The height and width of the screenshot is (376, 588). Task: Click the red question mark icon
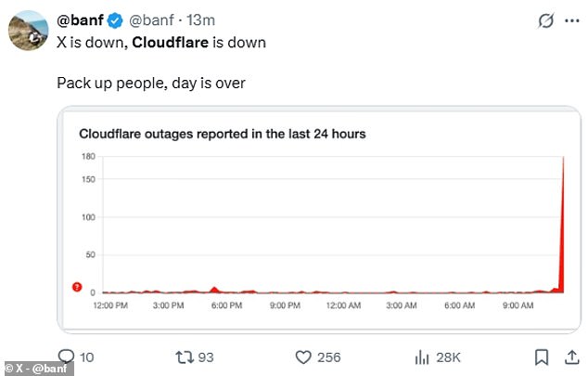pyautogui.click(x=78, y=287)
